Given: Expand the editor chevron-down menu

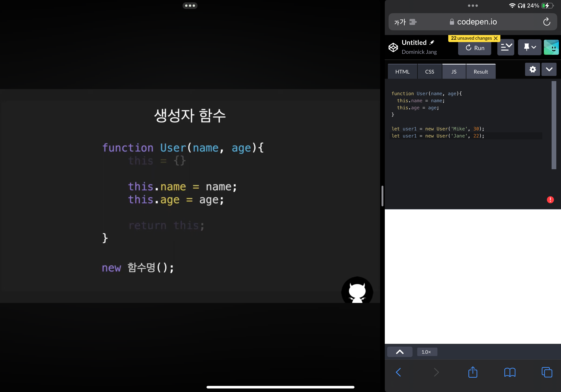Looking at the screenshot, I should (x=549, y=69).
